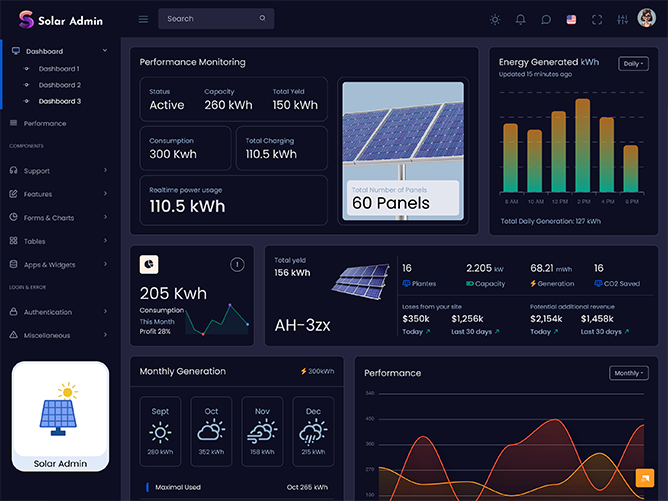Open the notifications bell
Screen dimensions: 668x501
520,19
